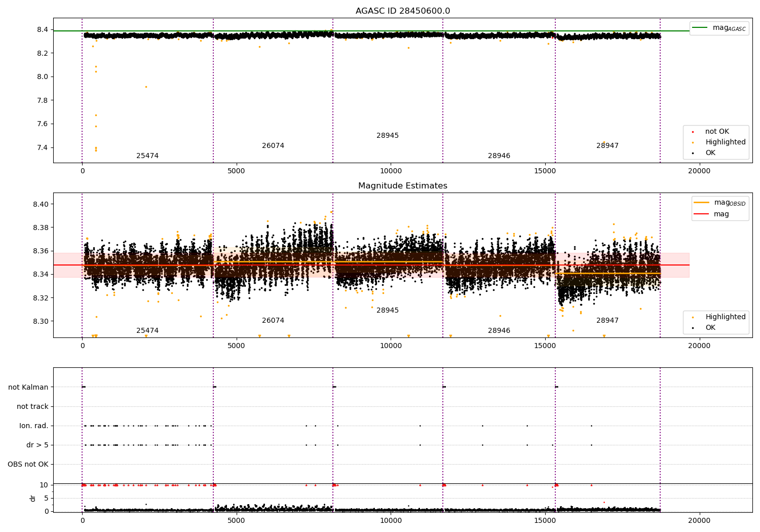This screenshot has height=532, width=760.
Task: Click y-axis tick 7.8 in top plot
Action: 43,100
